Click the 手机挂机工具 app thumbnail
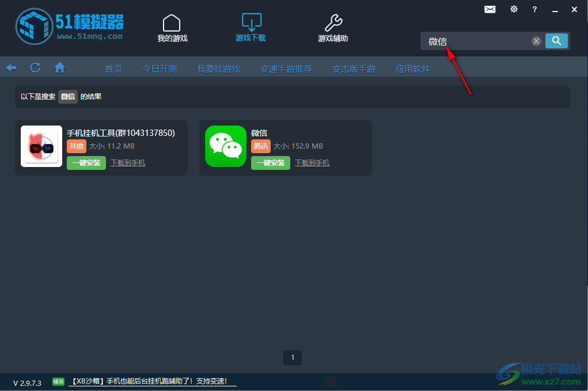 [x=41, y=146]
